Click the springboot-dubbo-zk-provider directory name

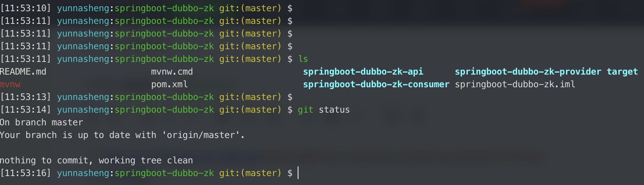[x=528, y=72]
